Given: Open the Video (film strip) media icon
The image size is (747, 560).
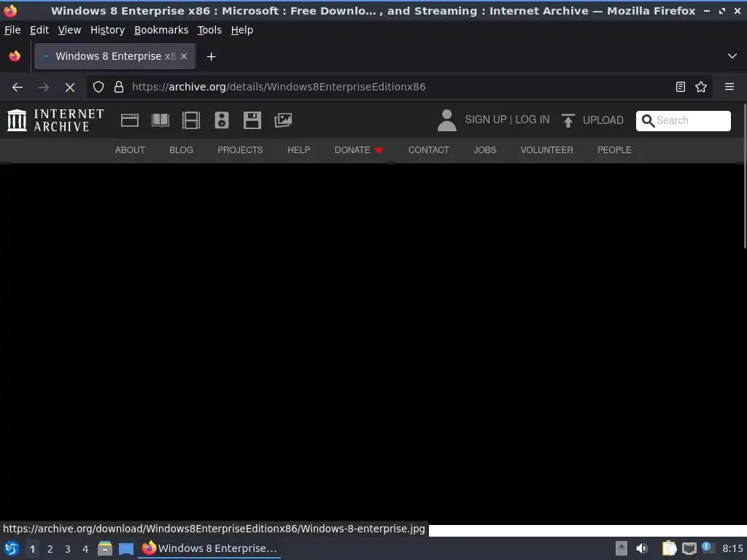Looking at the screenshot, I should pyautogui.click(x=191, y=120).
